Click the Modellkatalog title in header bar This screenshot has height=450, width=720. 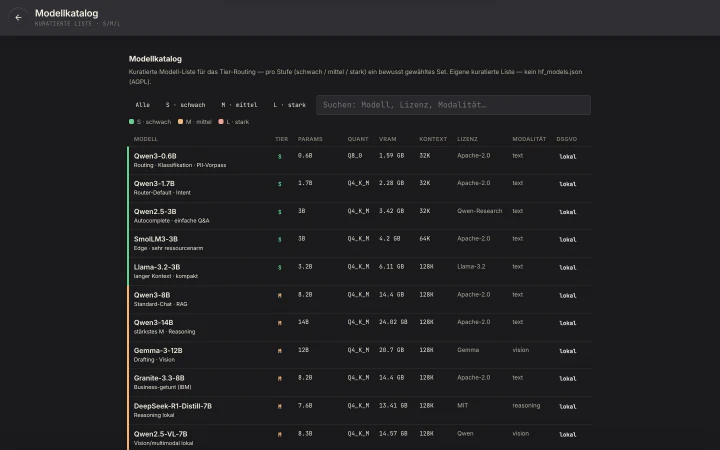67,13
